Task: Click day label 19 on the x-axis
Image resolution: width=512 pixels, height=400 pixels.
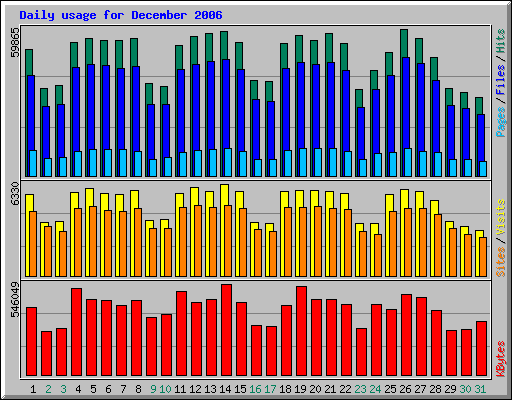Action: pos(300,389)
